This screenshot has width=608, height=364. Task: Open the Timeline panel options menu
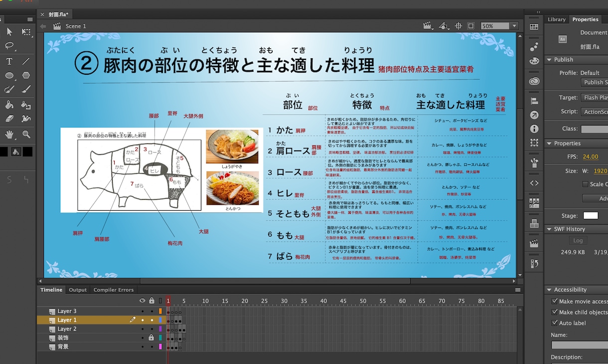[x=518, y=290]
